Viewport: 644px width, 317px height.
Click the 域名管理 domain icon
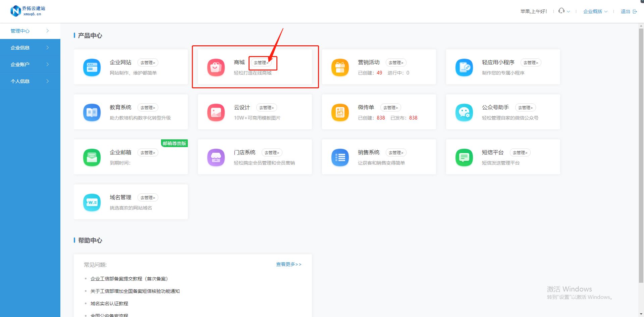pyautogui.click(x=92, y=202)
